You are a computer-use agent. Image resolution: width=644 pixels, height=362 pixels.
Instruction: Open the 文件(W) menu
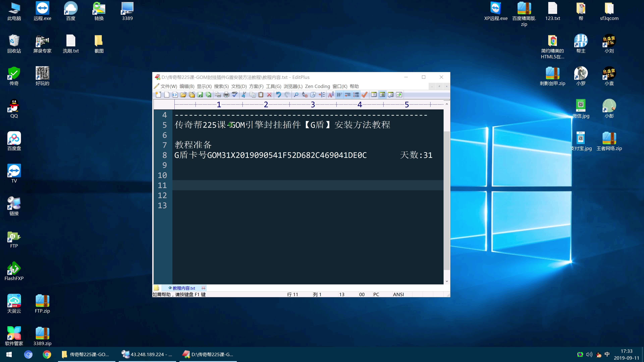169,86
